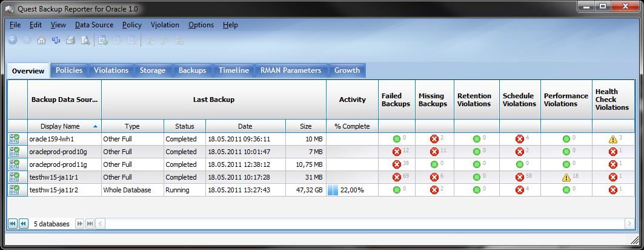Click the Status column header
The height and width of the screenshot is (250, 644).
tap(184, 126)
